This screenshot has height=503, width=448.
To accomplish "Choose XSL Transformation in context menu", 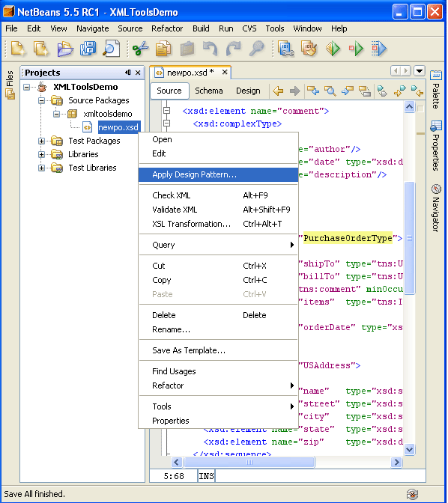I will (x=218, y=224).
